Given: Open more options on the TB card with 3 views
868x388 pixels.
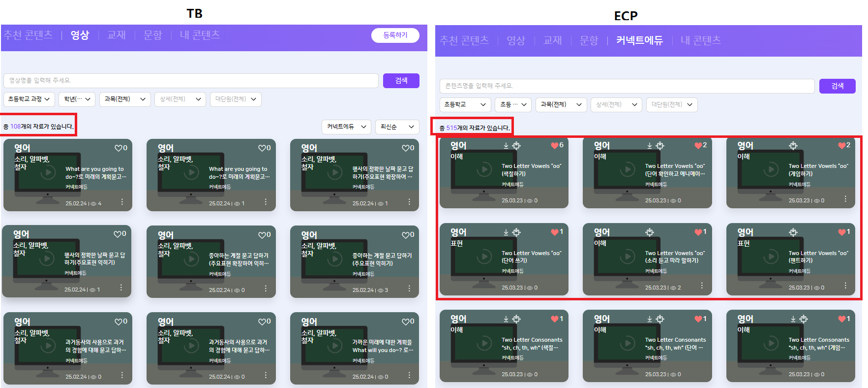Looking at the screenshot, I should (x=409, y=289).
